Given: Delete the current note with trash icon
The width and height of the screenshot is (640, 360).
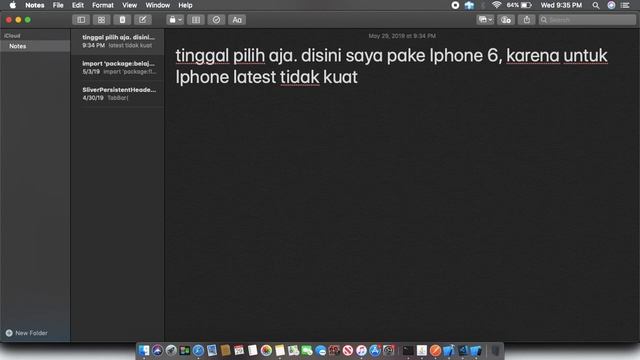Looking at the screenshot, I should click(122, 20).
